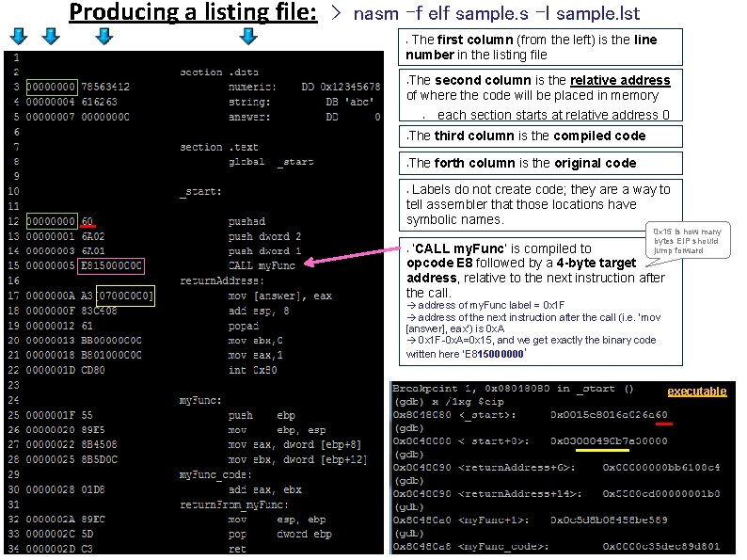Click the 'forth column is the original code' box
Viewport: 747px width, 560px height.
coord(540,163)
